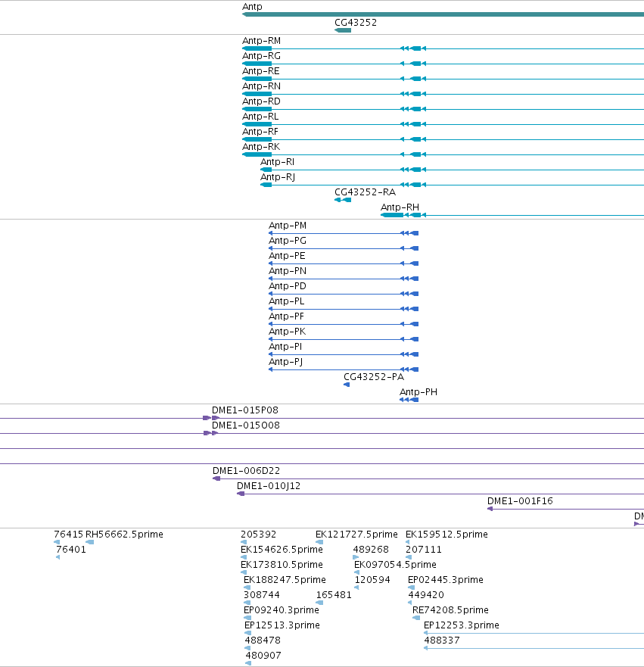Click the EK121727.5prime EST label

(x=356, y=535)
